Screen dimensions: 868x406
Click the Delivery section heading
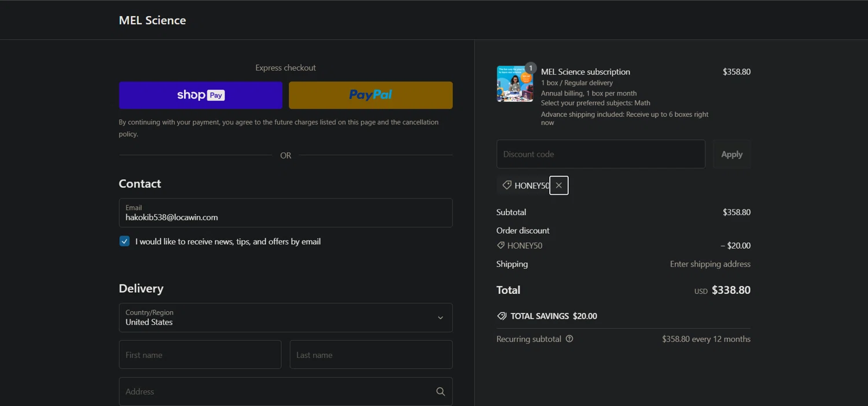click(141, 289)
